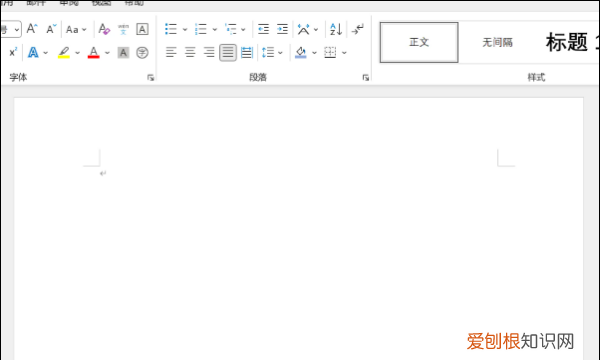Expand the highlight color dropdown arrow
This screenshot has width=600, height=360.
coord(78,53)
